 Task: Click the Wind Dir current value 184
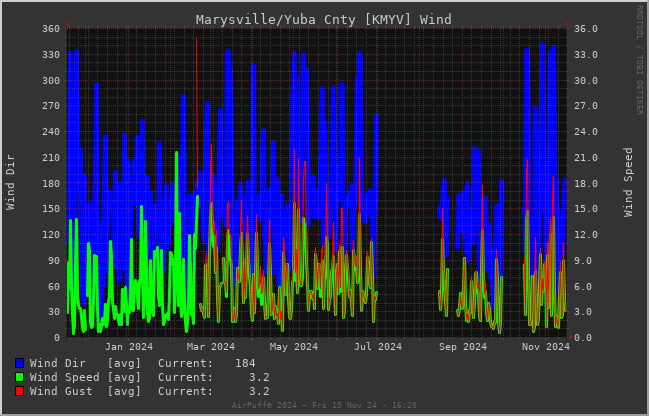[245, 363]
